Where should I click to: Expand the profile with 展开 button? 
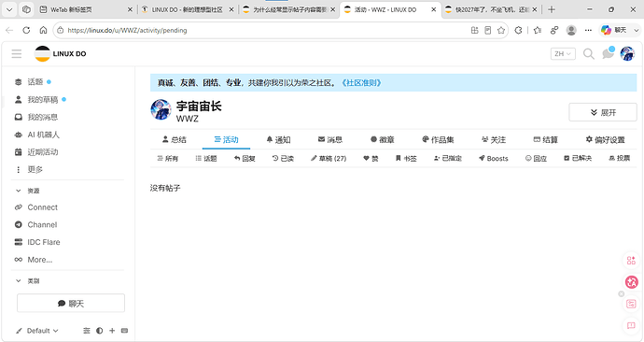coord(603,112)
